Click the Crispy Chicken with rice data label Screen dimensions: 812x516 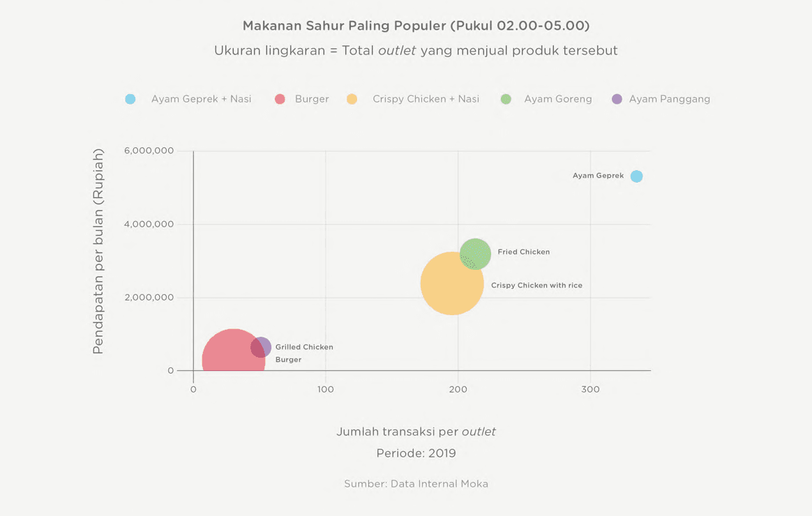point(536,285)
